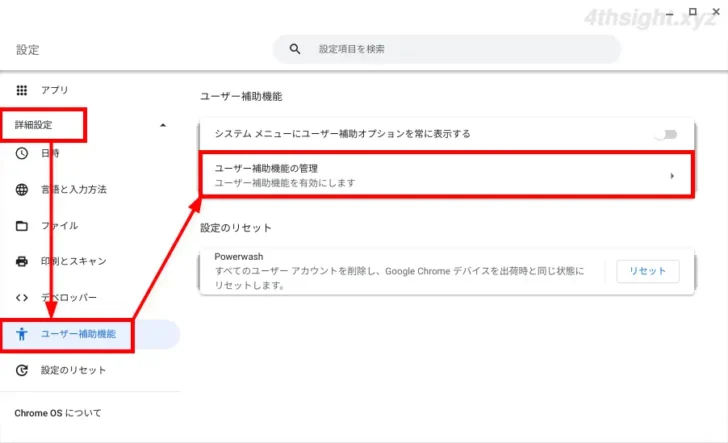Focus the 設定項目を検索 search field
The width and height of the screenshot is (728, 443).
[x=447, y=49]
